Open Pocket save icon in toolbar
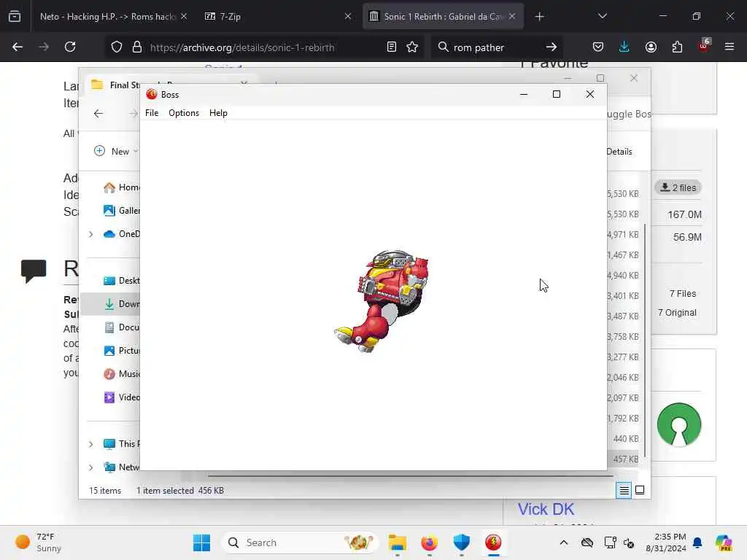 click(x=598, y=47)
